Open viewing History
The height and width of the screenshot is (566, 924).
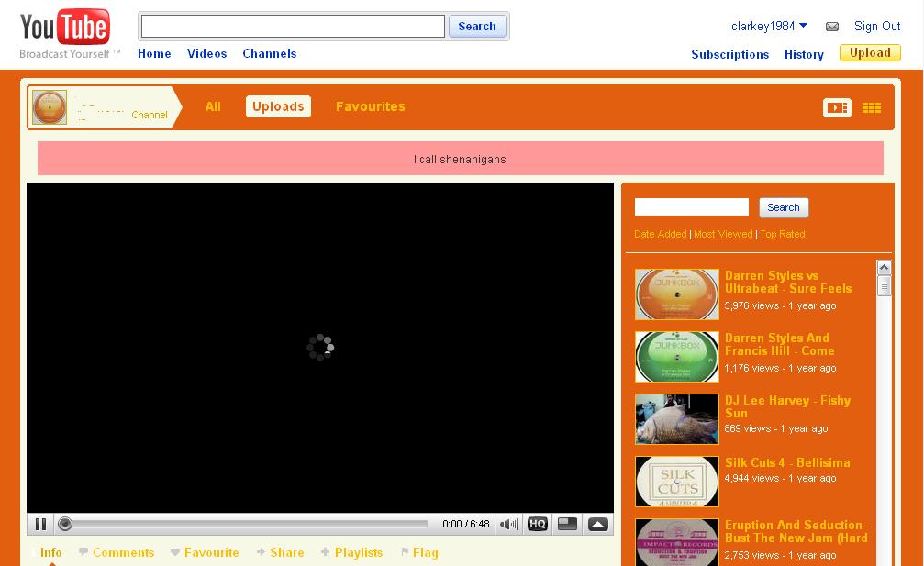pyautogui.click(x=804, y=54)
